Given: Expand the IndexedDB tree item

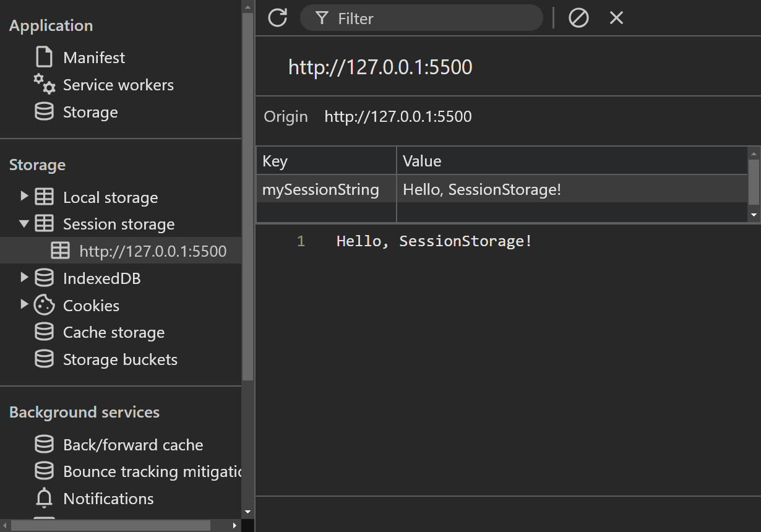Looking at the screenshot, I should tap(24, 278).
